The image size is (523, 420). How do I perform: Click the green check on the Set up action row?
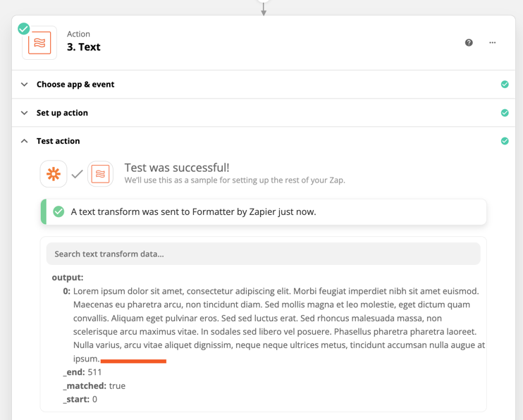tap(505, 113)
